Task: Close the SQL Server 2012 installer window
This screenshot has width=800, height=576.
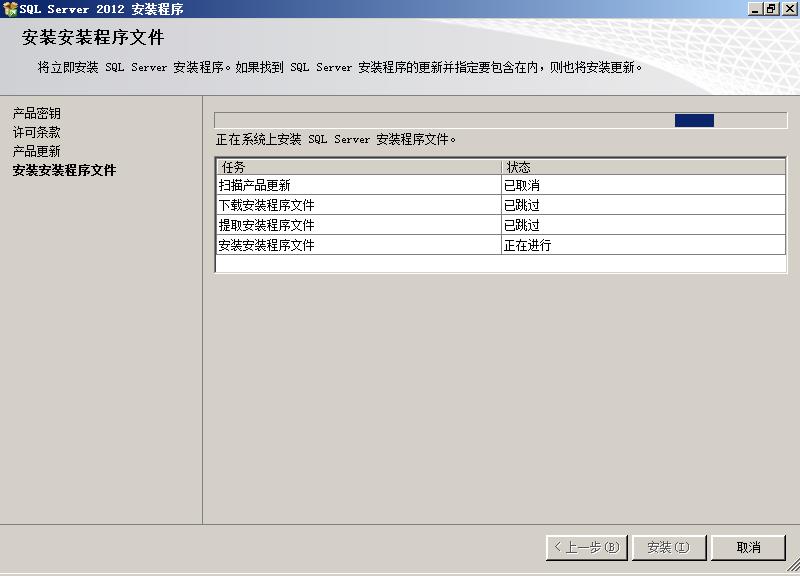Action: (788, 9)
